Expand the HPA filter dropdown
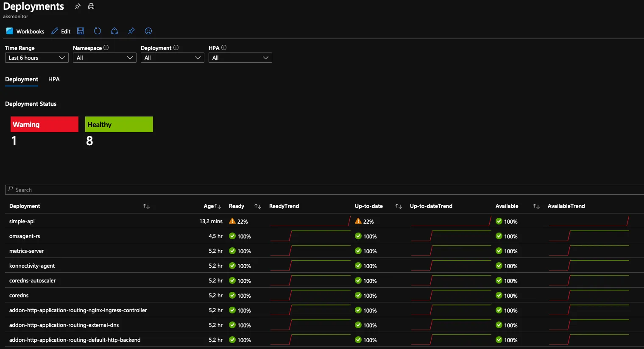The image size is (644, 349). point(240,58)
